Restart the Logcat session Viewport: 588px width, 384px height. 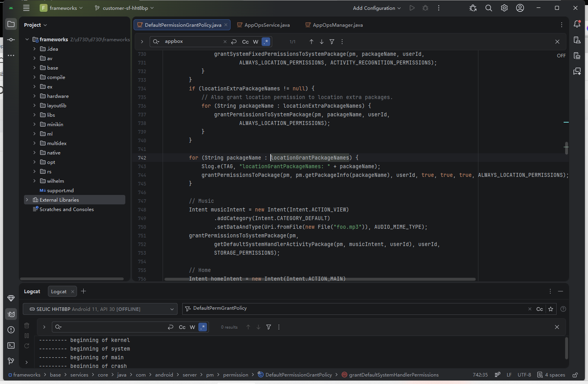[27, 346]
